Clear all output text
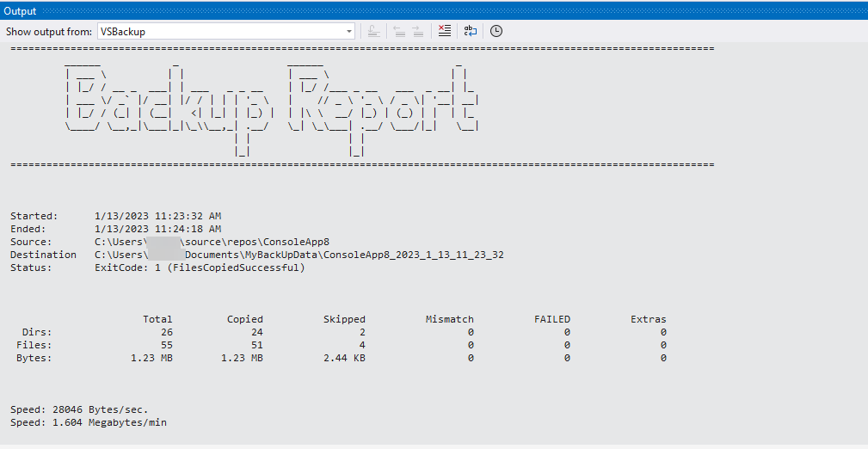Screen dimensions: 868x449 click(x=444, y=31)
